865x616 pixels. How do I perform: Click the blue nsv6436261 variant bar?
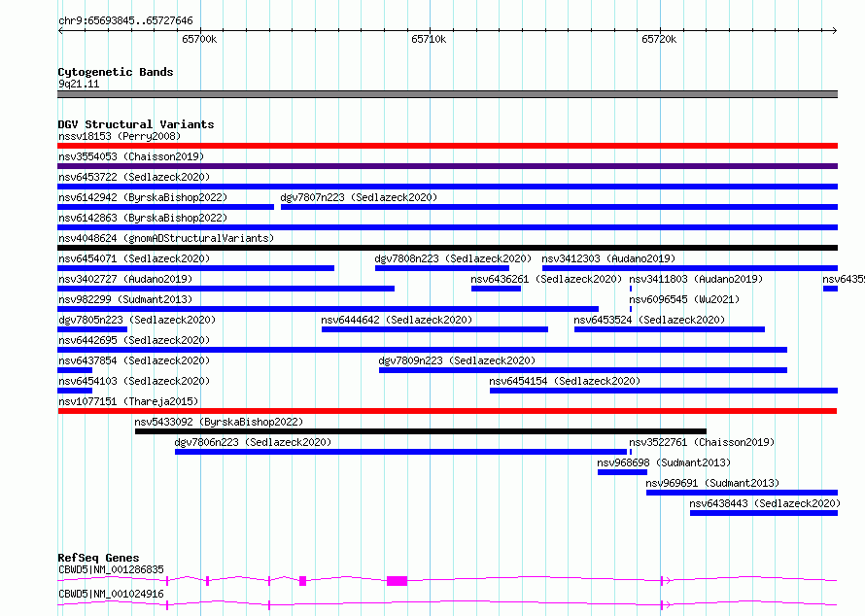click(x=496, y=289)
